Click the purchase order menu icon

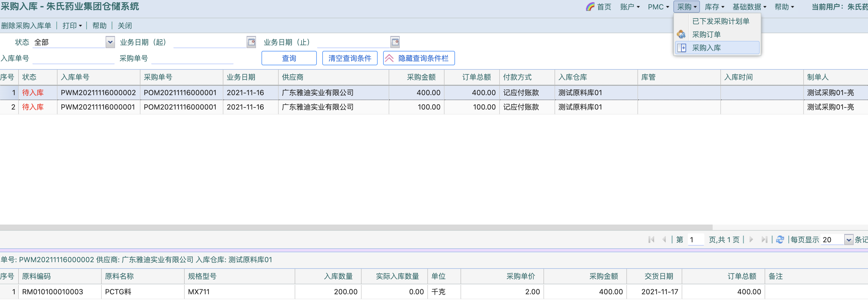[x=681, y=34]
